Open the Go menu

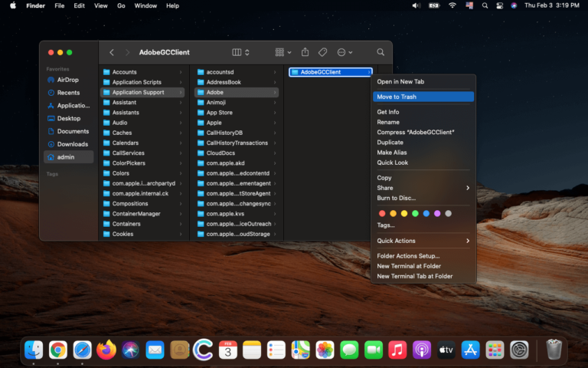121,5
